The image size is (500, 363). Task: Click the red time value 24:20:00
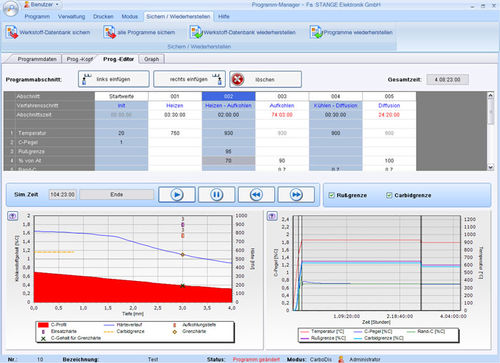tap(389, 115)
